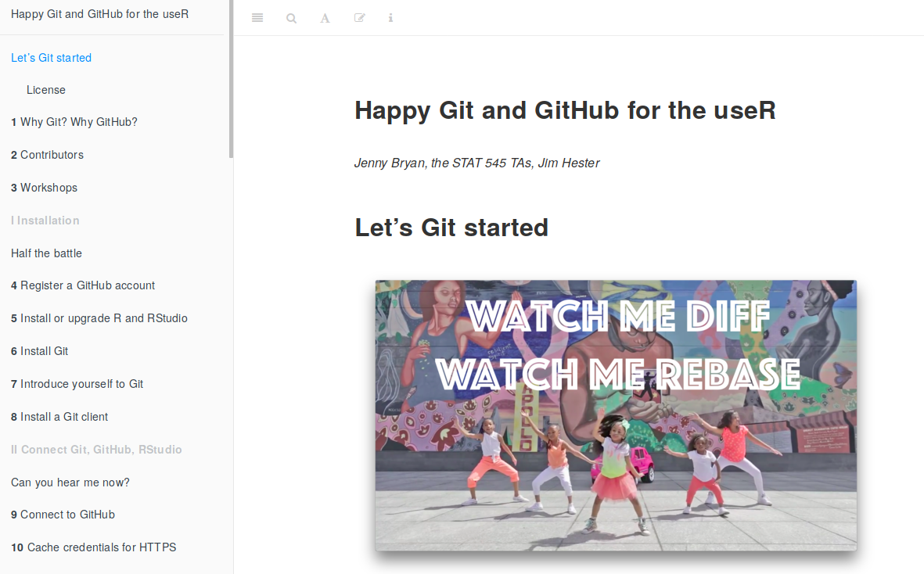Open the font settings panel
This screenshot has width=924, height=574.
[x=325, y=18]
